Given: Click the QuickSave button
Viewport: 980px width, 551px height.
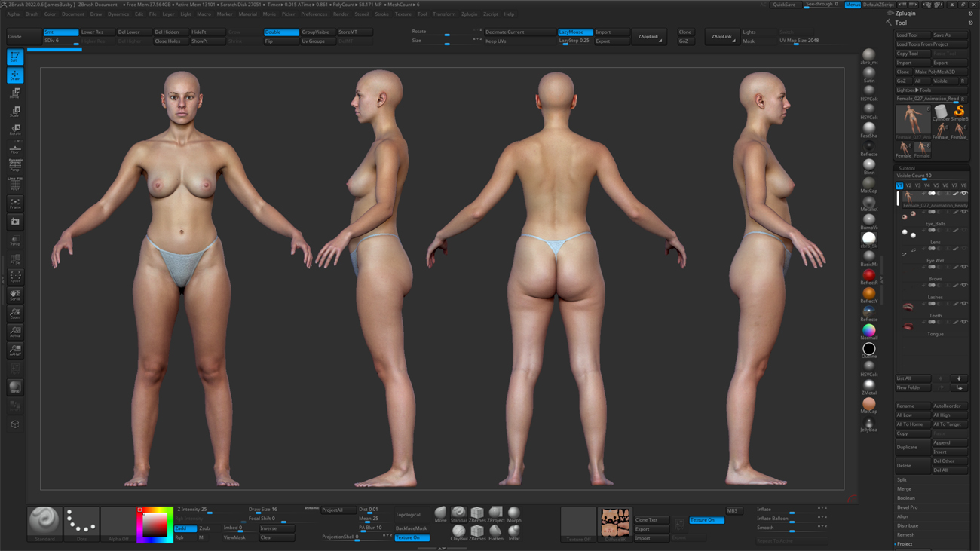Looking at the screenshot, I should click(x=784, y=5).
